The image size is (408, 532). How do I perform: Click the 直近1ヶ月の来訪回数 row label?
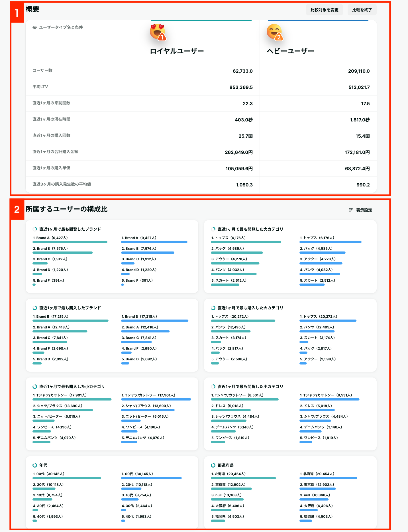[51, 103]
